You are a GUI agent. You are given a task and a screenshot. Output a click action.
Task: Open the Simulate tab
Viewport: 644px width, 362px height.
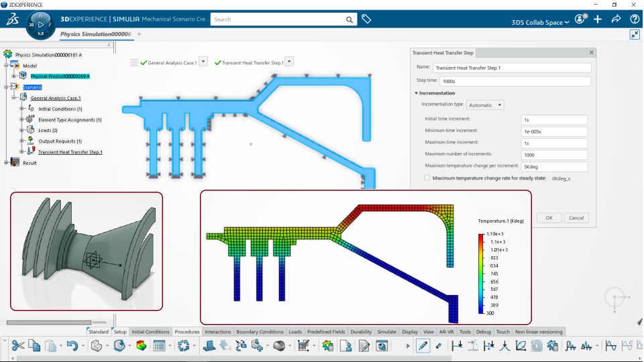(386, 332)
